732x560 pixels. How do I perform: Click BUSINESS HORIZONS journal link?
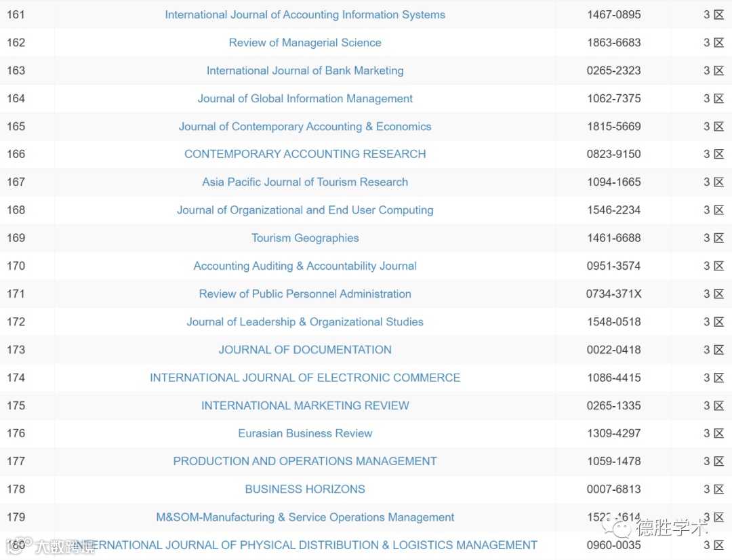pyautogui.click(x=305, y=489)
